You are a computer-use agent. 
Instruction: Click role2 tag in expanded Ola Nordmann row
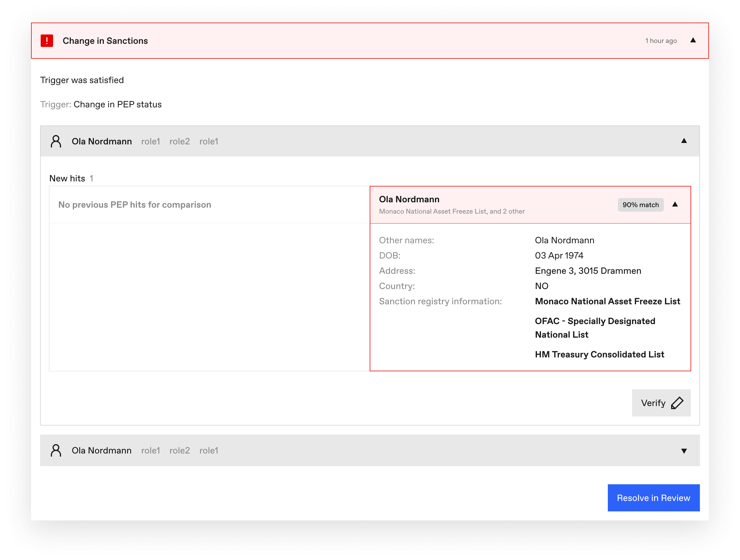tap(179, 142)
